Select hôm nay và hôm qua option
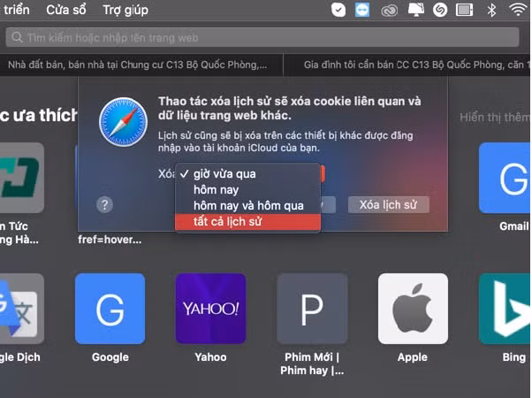This screenshot has height=398, width=532. (247, 206)
